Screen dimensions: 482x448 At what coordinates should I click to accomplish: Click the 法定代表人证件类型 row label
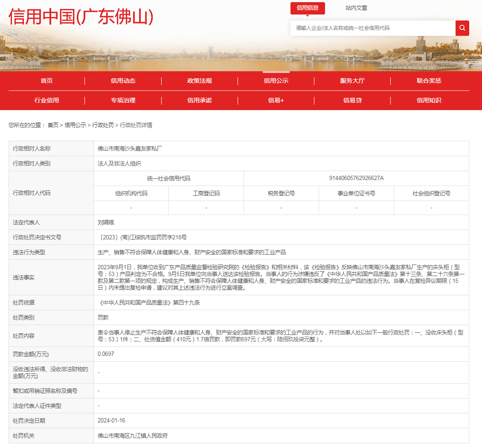[x=37, y=406]
